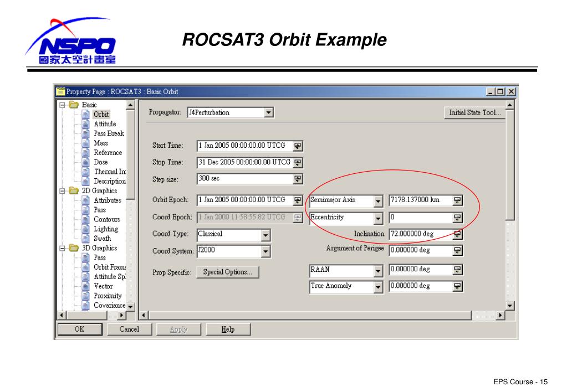This screenshot has width=567, height=392.
Task: Collapse the 2D Graphics tree node
Action: pyautogui.click(x=62, y=191)
